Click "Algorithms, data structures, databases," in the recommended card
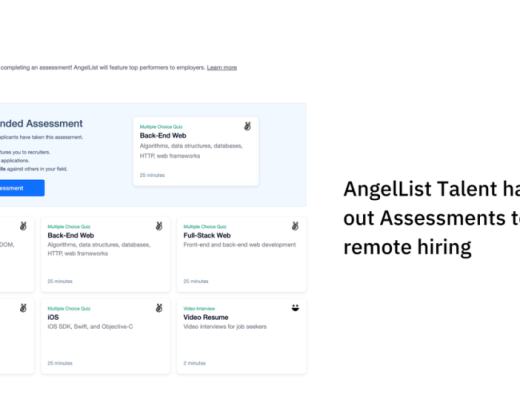 191,146
